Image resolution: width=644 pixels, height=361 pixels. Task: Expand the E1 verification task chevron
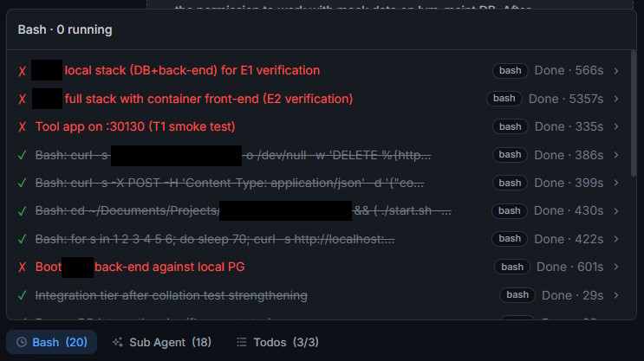tap(616, 71)
